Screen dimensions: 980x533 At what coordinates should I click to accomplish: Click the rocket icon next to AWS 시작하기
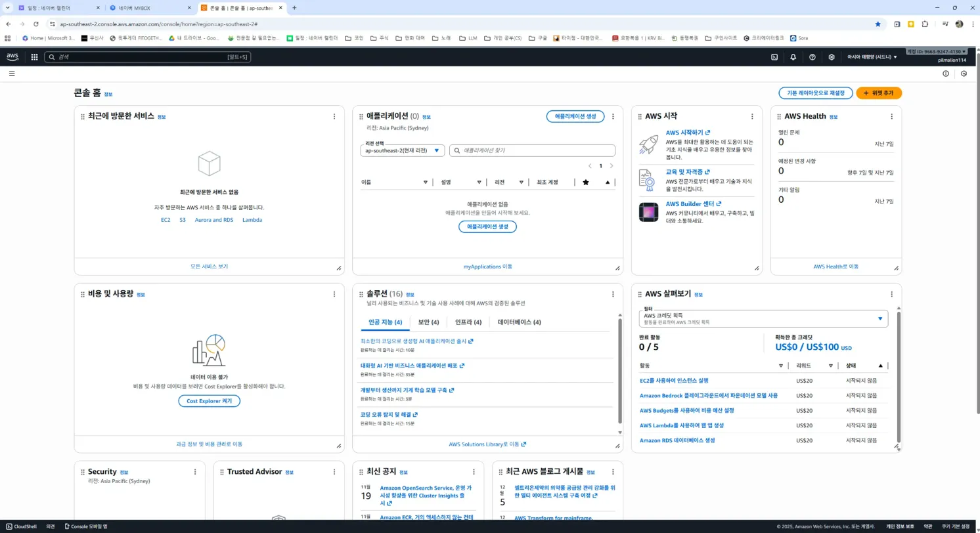[x=648, y=145]
